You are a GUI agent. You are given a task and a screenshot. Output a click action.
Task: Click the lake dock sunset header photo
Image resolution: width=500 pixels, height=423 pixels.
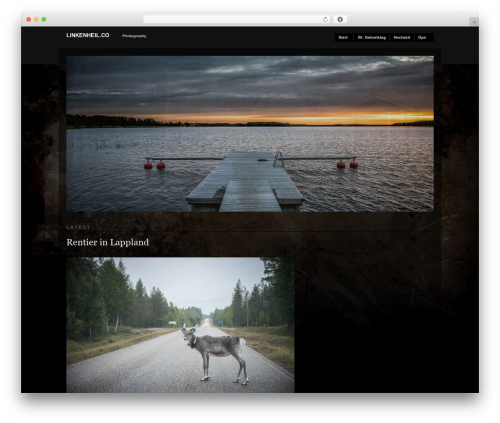250,134
